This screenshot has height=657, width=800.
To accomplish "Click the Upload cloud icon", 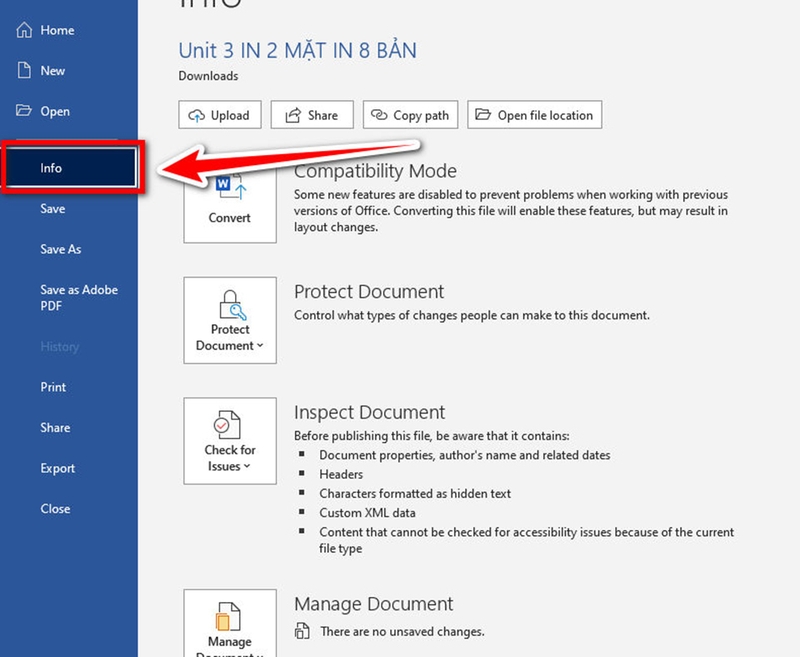I will (196, 115).
